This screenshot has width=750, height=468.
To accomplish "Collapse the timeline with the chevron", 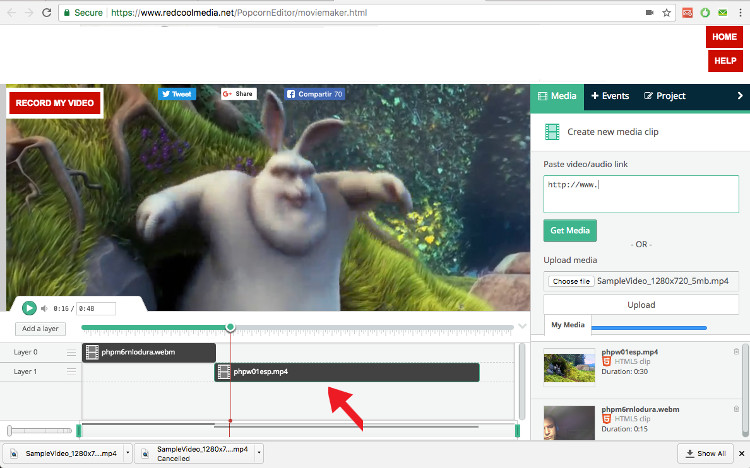I will click(522, 327).
